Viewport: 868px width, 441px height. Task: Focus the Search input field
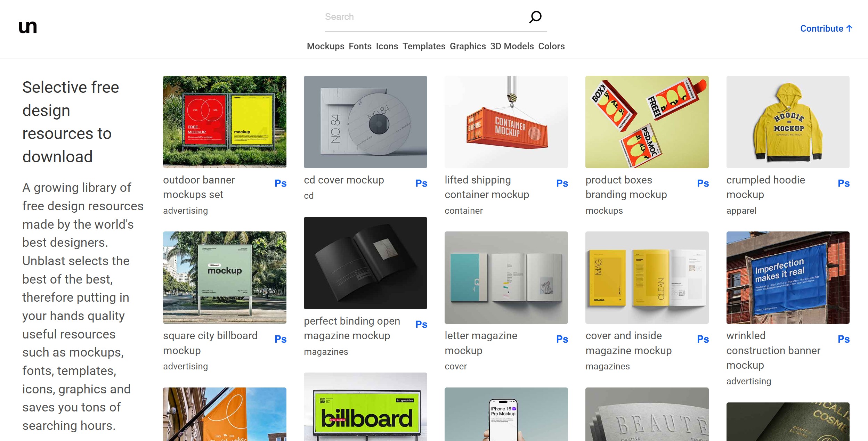tap(424, 17)
